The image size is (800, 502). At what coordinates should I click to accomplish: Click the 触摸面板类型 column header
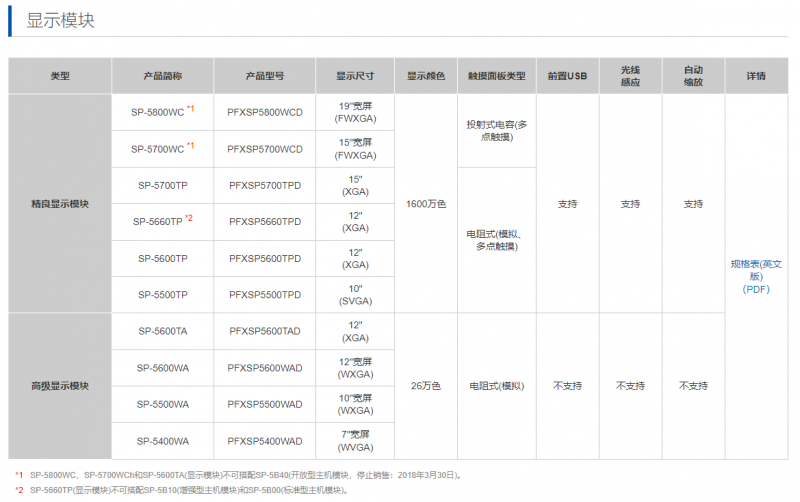(x=496, y=76)
